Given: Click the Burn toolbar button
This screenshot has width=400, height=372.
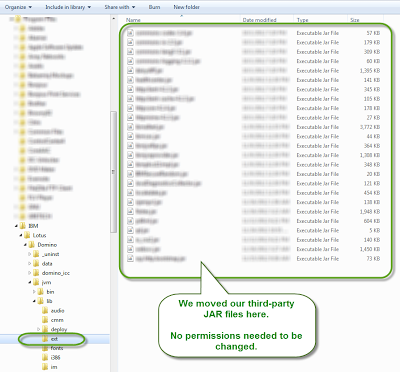Looking at the screenshot, I should pos(154,7).
